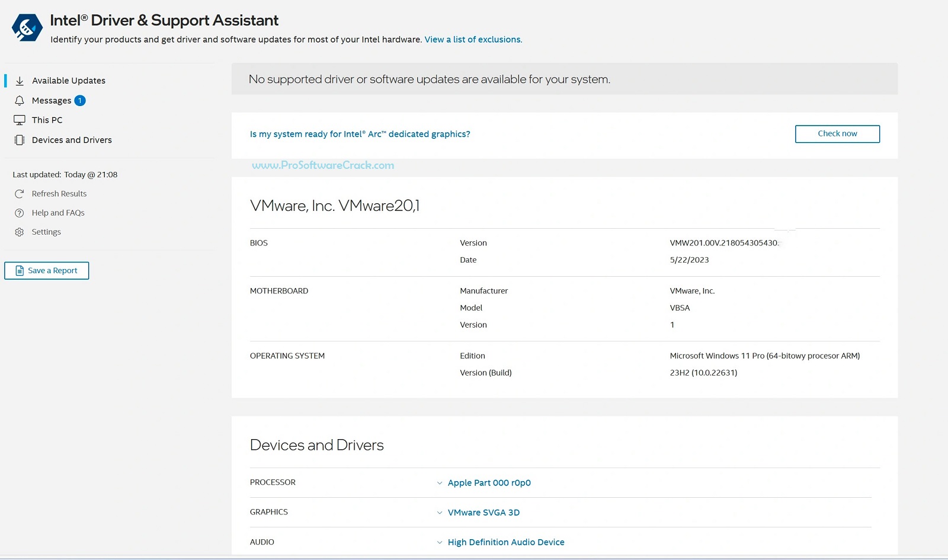948x560 pixels.
Task: Select the BIOS date 5/22/2023
Action: click(689, 260)
